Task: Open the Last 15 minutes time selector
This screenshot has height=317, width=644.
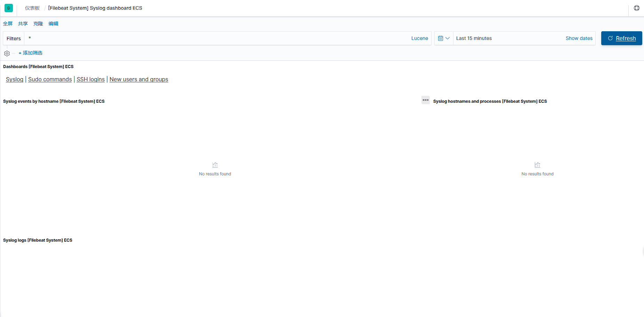Action: [x=474, y=38]
